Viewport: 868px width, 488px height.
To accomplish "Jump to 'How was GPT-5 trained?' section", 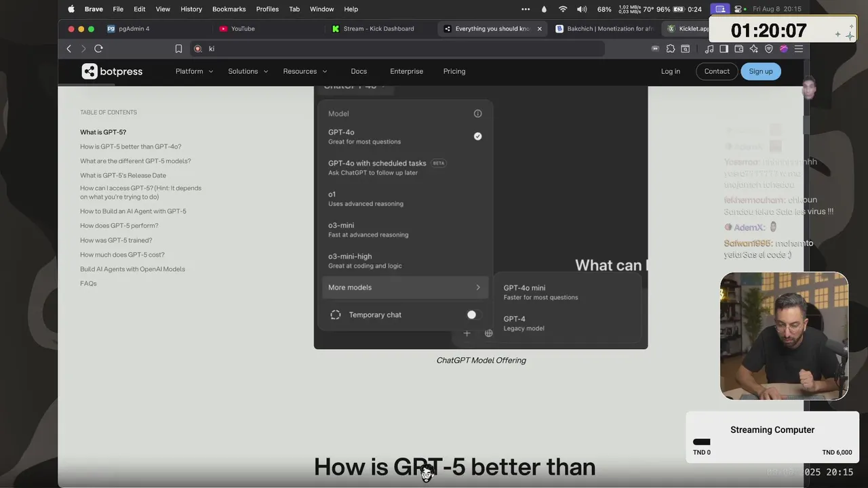I will point(116,240).
